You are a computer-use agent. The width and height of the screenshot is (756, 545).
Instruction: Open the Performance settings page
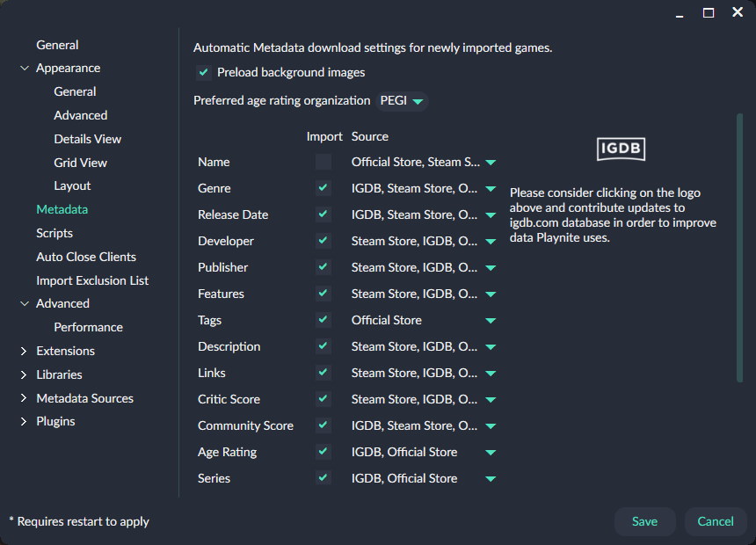(88, 327)
